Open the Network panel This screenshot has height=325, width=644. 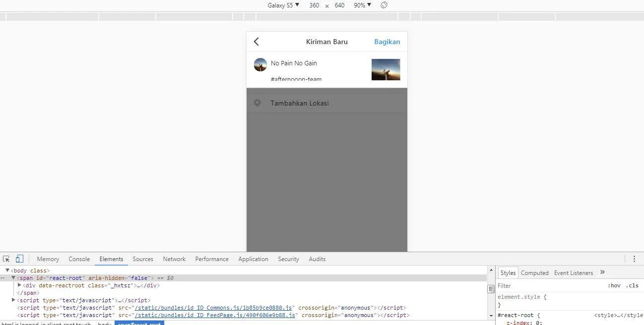174,259
